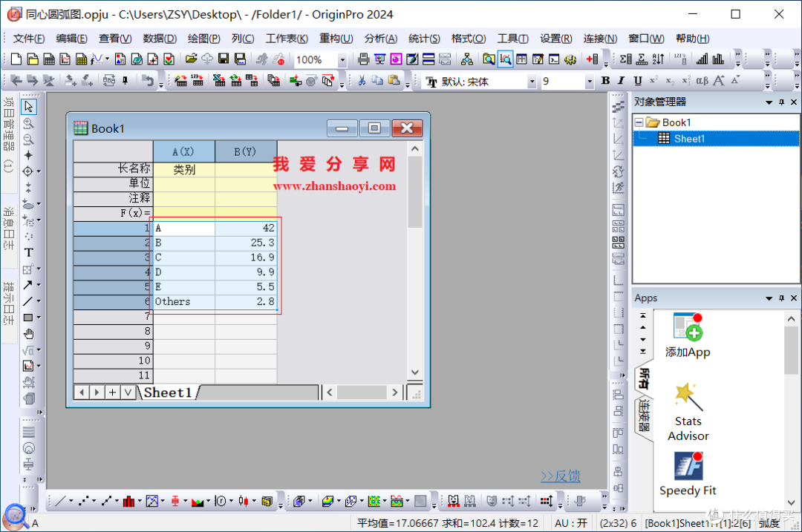Select the Sheet1 worksheet tab
The height and width of the screenshot is (532, 802).
click(168, 393)
